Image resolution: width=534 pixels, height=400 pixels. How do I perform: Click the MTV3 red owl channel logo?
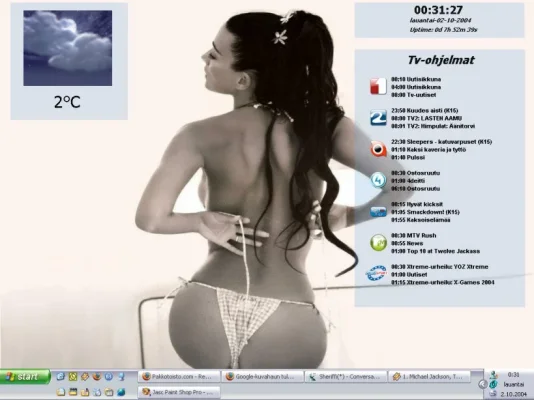tap(378, 149)
